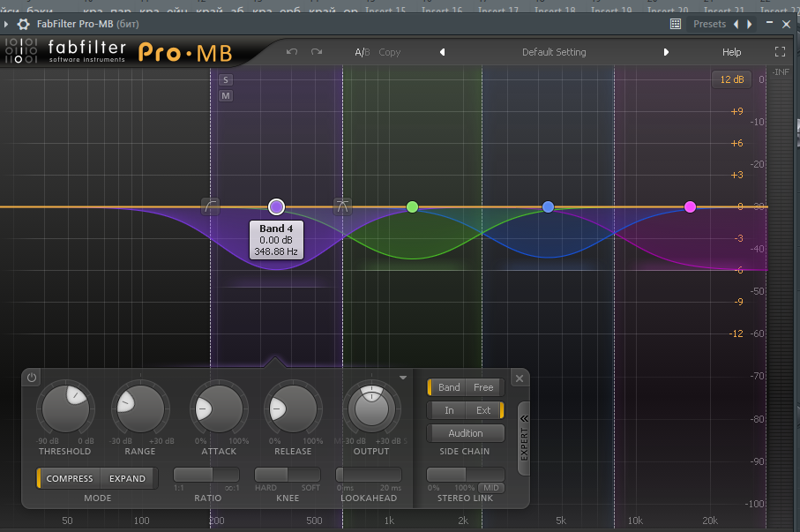
Task: Select the purple Band 4 node
Action: (277, 206)
